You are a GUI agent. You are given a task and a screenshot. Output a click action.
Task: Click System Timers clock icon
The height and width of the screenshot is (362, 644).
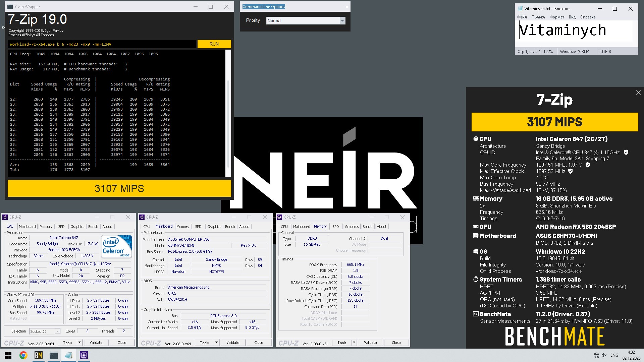476,279
